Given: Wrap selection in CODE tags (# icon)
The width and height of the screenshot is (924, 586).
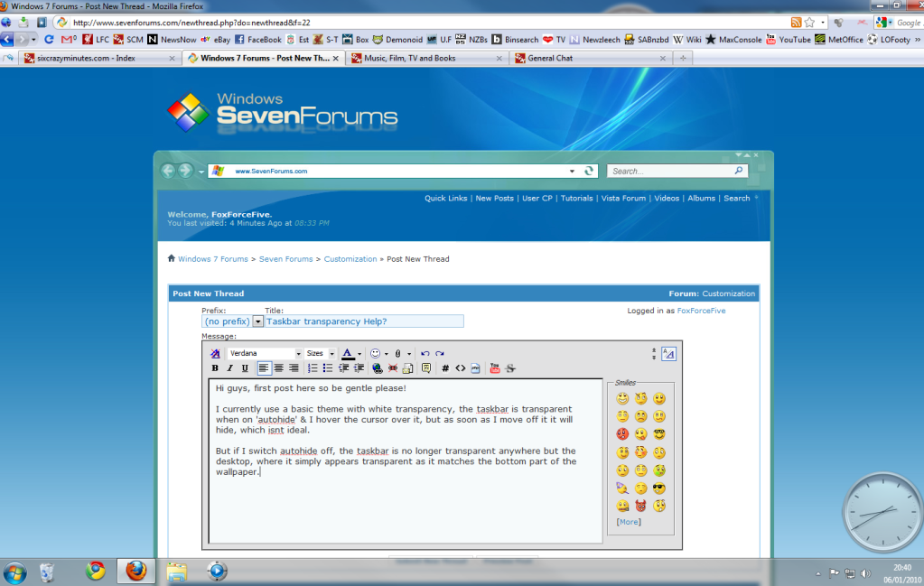Looking at the screenshot, I should click(x=445, y=368).
